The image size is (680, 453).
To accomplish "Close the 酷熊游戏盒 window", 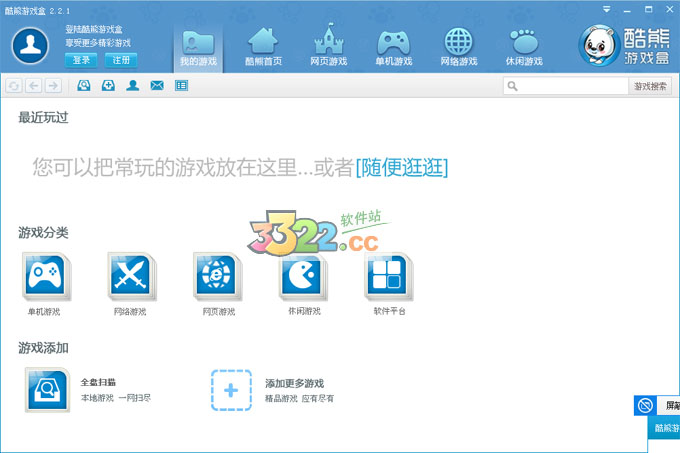I will click(x=670, y=10).
